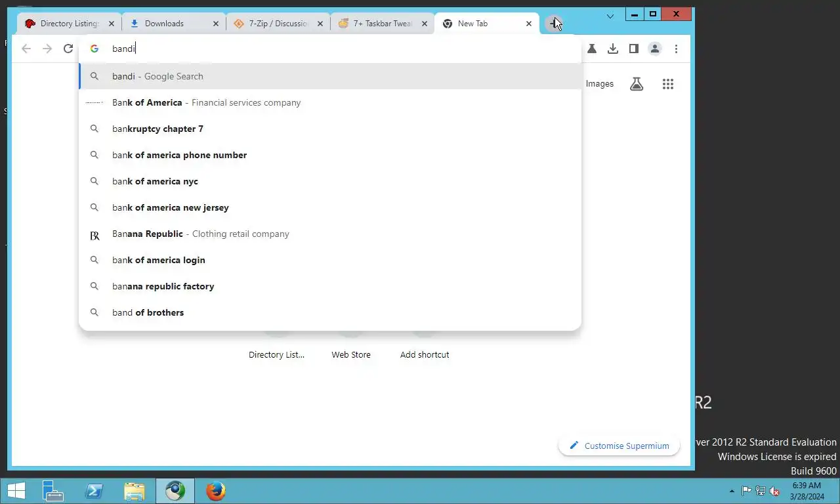The width and height of the screenshot is (840, 504).
Task: Choose 'bank of america nyc' suggestion
Action: tap(330, 181)
